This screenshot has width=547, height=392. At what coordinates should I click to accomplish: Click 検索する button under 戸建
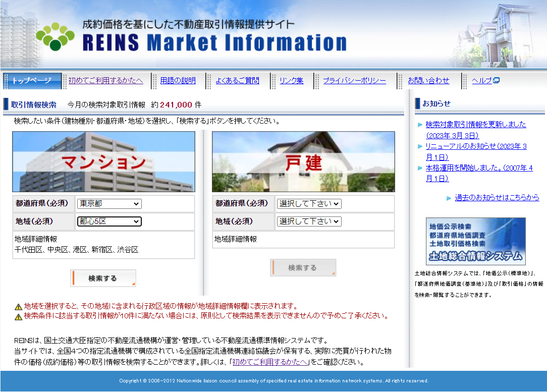point(303,267)
